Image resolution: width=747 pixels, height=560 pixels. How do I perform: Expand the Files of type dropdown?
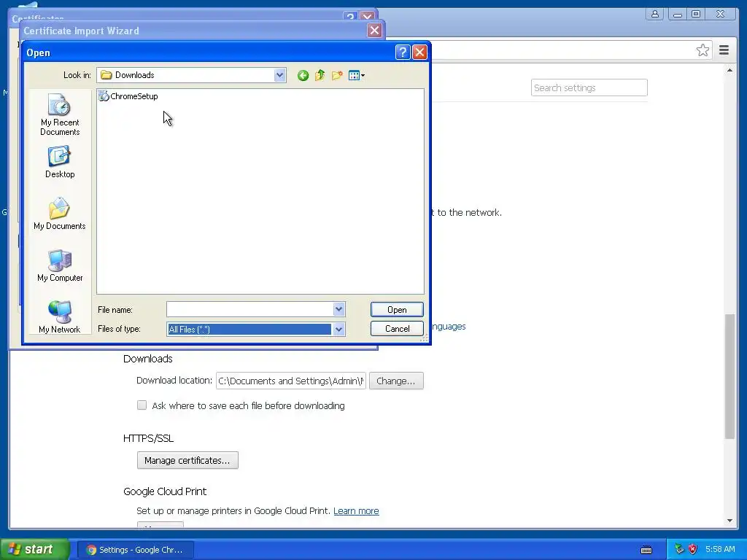coord(338,329)
